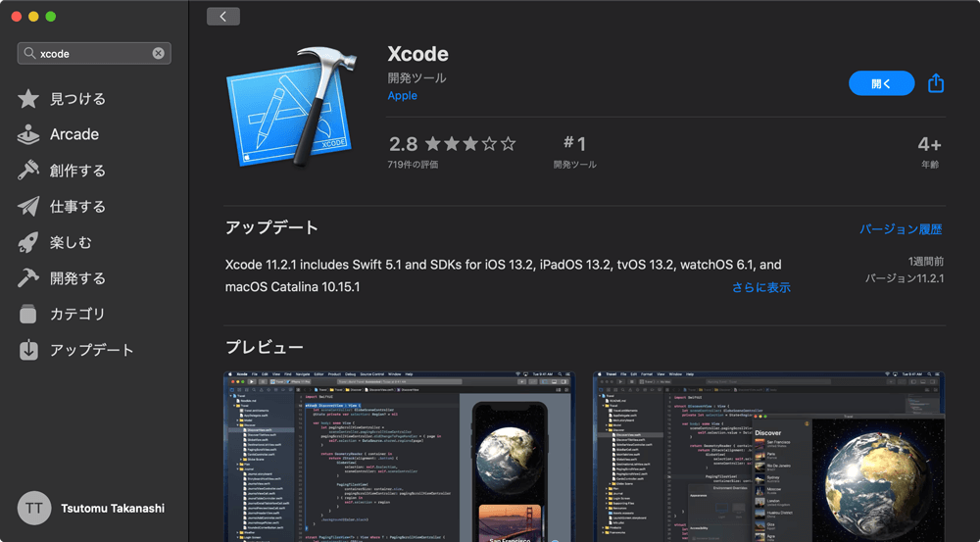The image size is (980, 542).
Task: Click the 1週間前 release date
Action: tap(926, 262)
